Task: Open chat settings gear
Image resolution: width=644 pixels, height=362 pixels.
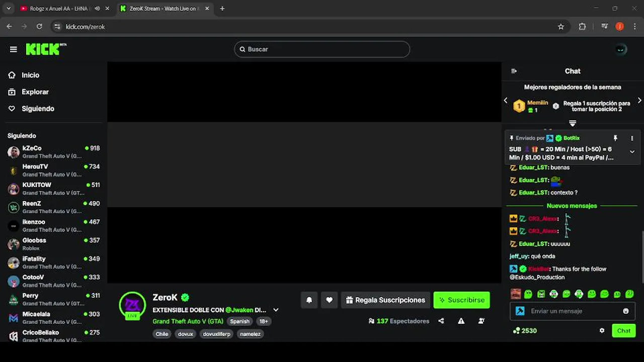Action: tap(602, 331)
